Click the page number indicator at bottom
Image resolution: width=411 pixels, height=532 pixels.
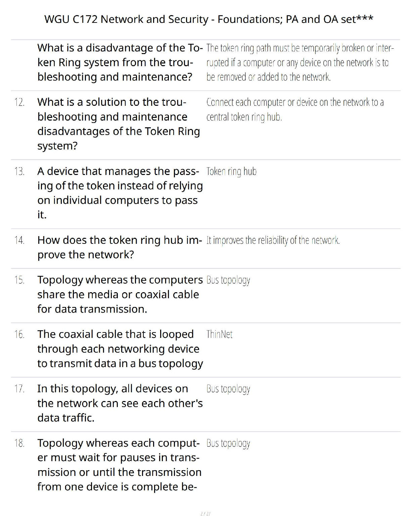(x=205, y=514)
